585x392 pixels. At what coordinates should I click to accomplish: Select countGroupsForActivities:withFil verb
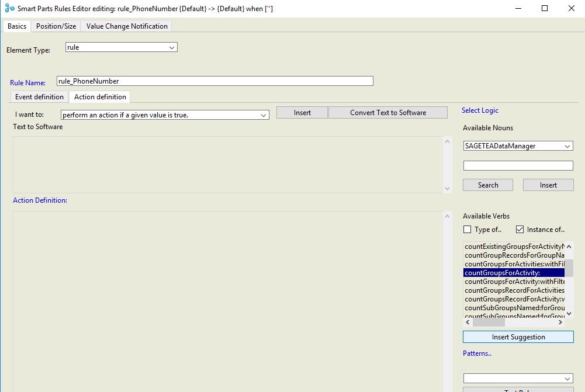[514, 264]
